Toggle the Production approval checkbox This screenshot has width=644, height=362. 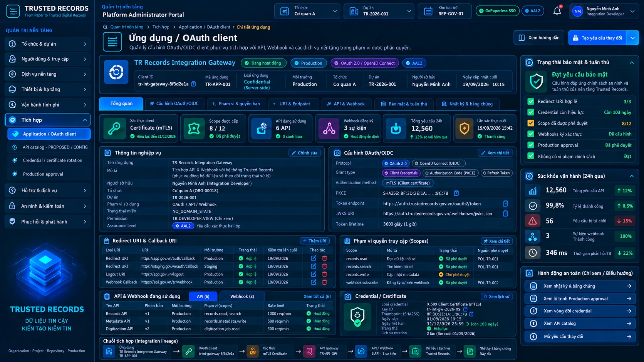tap(531, 145)
